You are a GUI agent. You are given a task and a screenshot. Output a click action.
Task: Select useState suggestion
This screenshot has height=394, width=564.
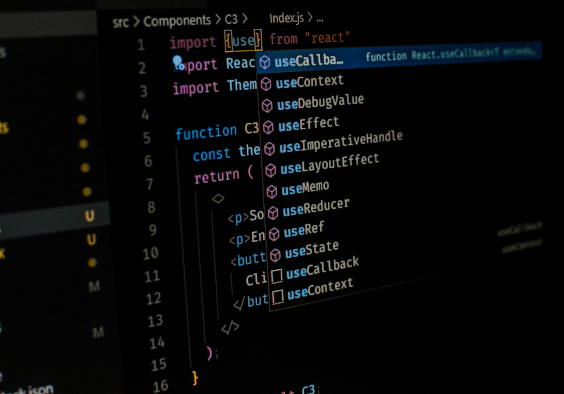[x=311, y=250]
